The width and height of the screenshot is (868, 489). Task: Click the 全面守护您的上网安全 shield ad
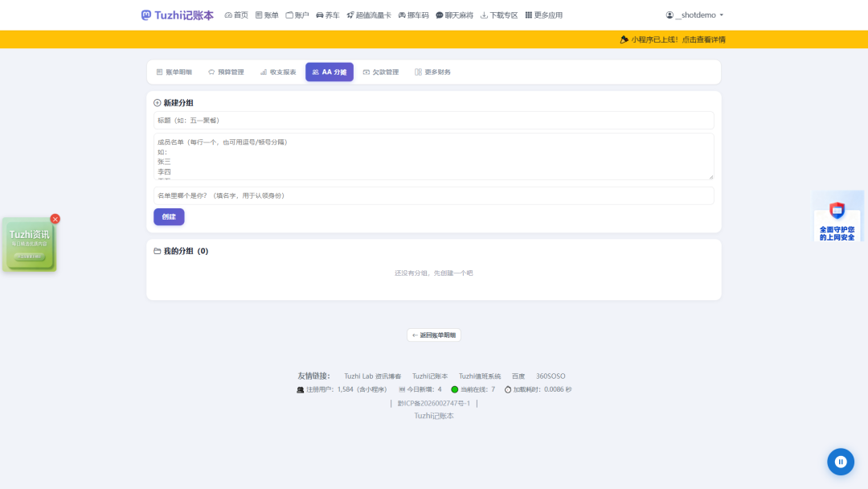pyautogui.click(x=837, y=217)
